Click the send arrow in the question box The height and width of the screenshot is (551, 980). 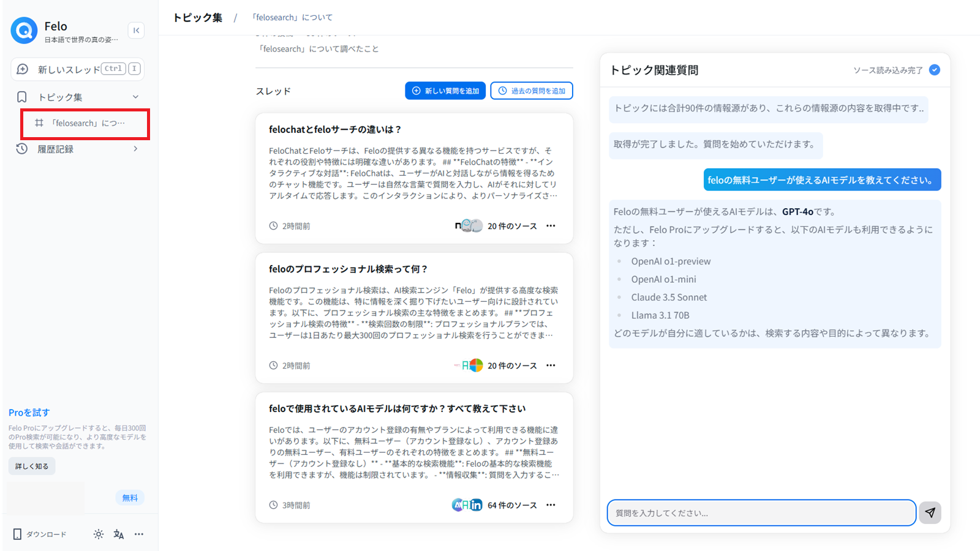(930, 512)
